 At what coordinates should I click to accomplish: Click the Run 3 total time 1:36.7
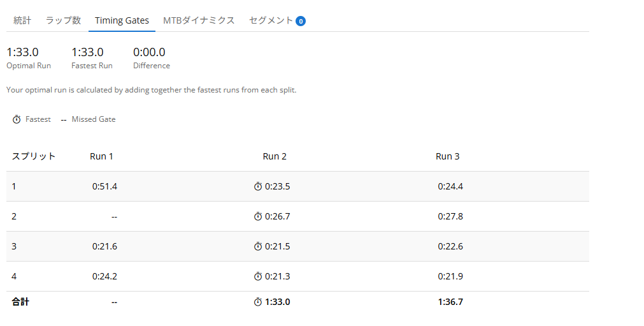pyautogui.click(x=450, y=302)
